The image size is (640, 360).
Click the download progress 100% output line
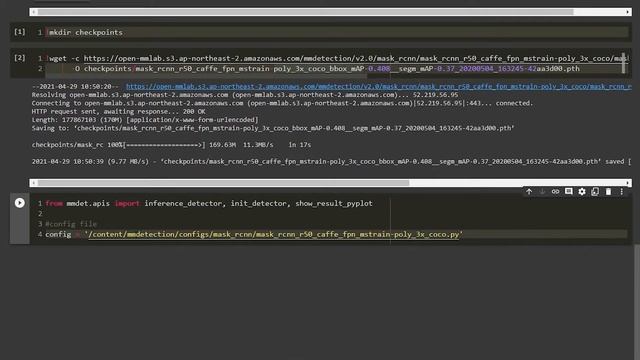click(171, 145)
